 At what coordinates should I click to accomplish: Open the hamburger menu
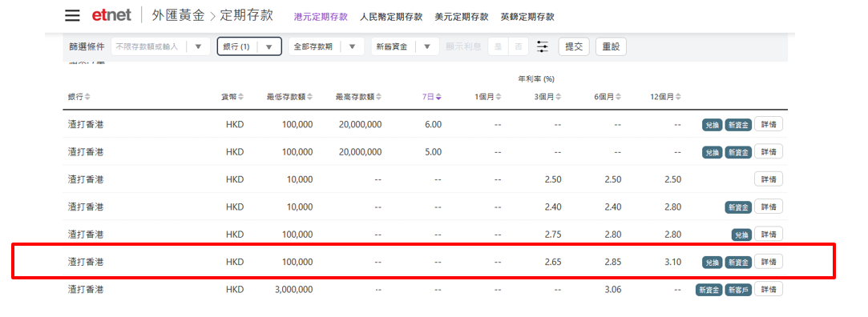[72, 15]
